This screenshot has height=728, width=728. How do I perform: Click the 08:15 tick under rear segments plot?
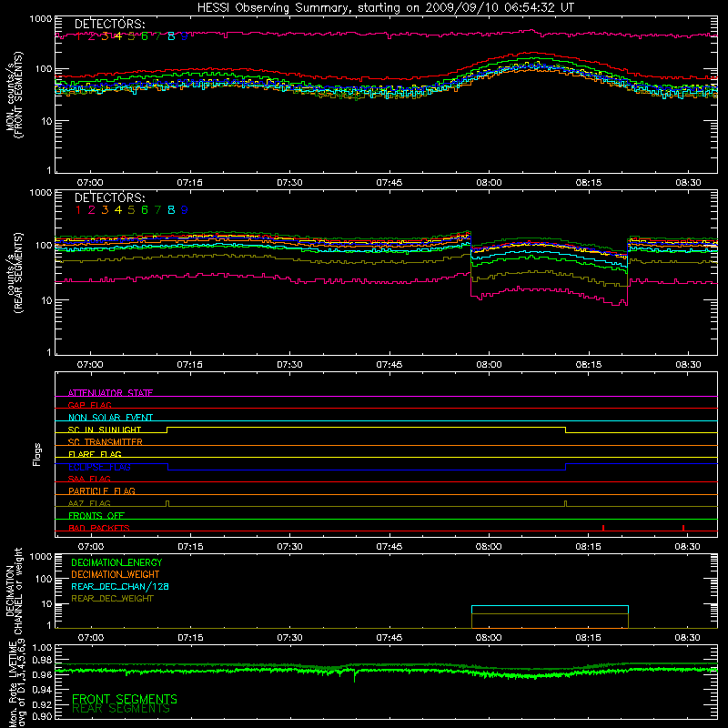coord(589,365)
